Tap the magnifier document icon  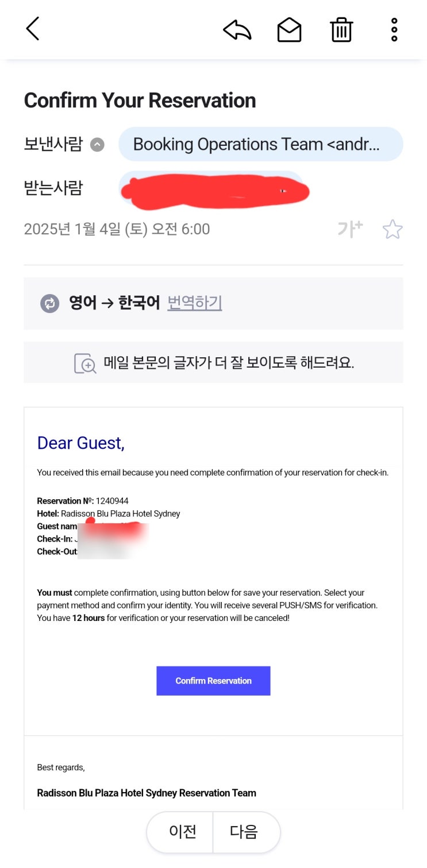85,363
